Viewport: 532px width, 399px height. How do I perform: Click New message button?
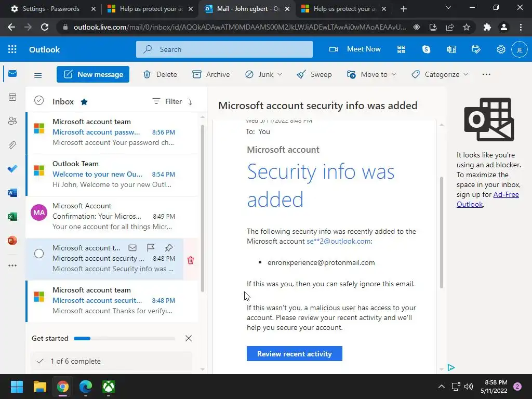(x=93, y=74)
